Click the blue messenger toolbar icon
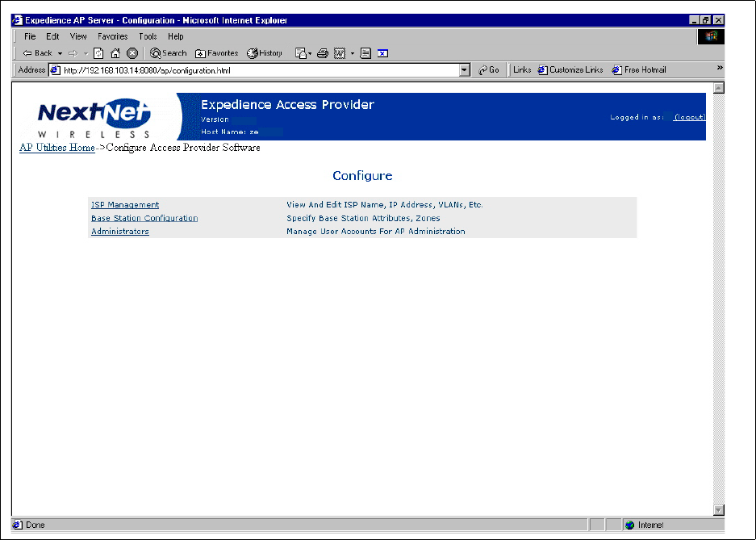Viewport: 756px width, 540px height. pos(382,53)
